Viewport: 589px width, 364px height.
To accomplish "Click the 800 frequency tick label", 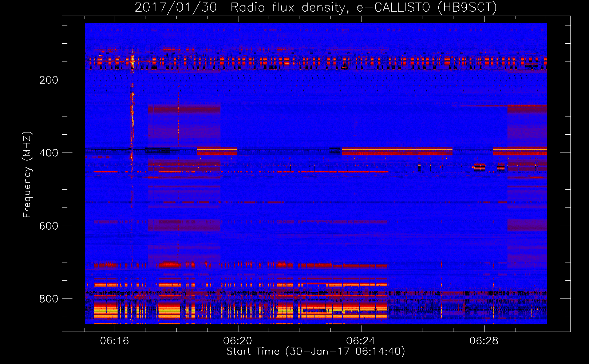I will pyautogui.click(x=49, y=299).
